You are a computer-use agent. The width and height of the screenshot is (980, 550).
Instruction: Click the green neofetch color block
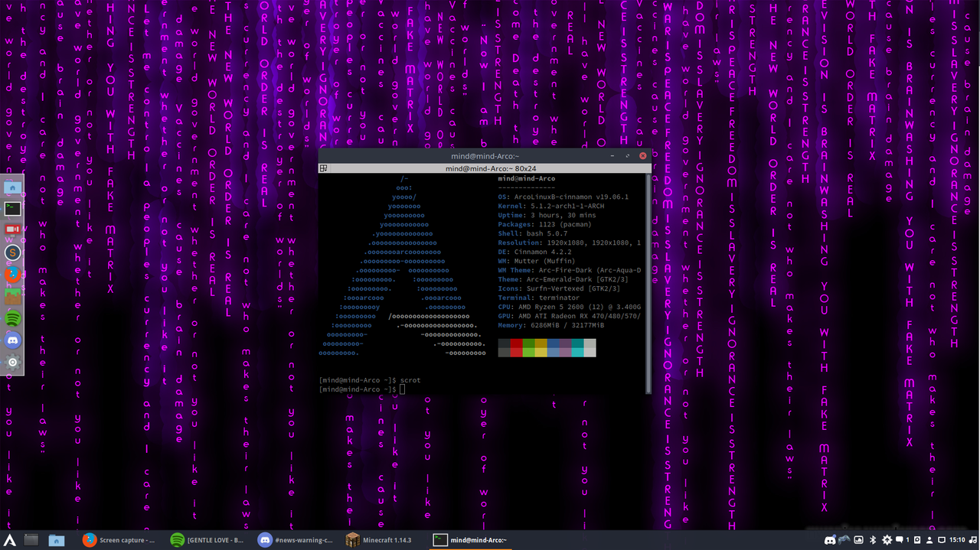528,348
